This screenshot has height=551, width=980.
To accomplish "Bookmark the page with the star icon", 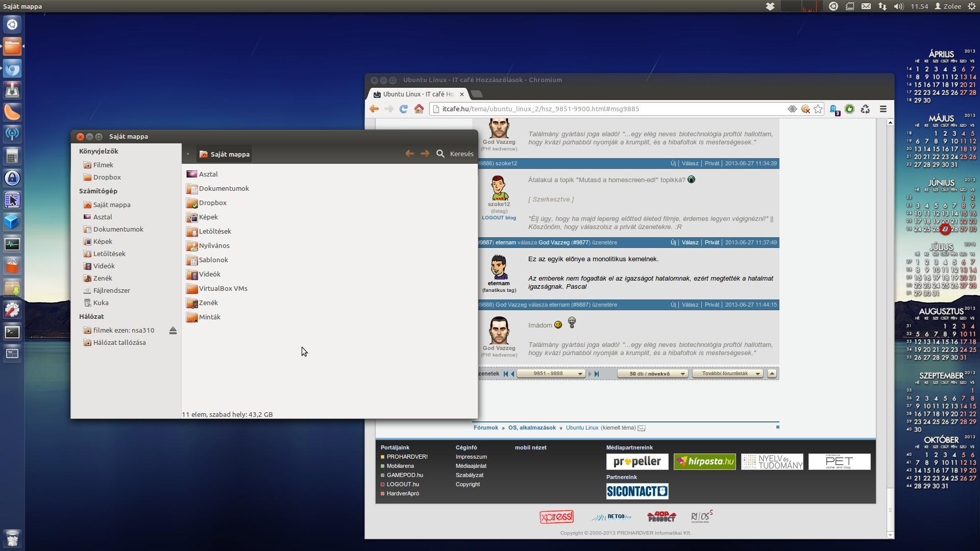I will pos(818,109).
